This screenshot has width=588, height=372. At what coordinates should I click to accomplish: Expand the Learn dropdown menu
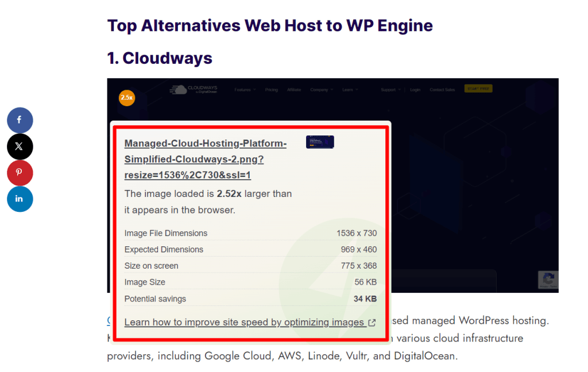click(350, 90)
